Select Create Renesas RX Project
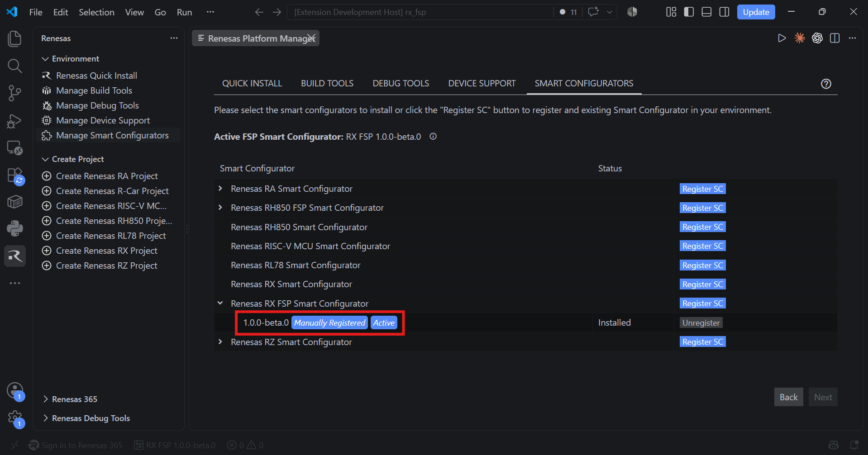The height and width of the screenshot is (455, 868). pyautogui.click(x=107, y=251)
